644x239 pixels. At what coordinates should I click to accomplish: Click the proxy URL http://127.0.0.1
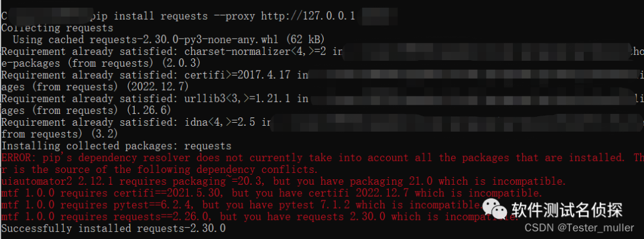[x=308, y=16]
